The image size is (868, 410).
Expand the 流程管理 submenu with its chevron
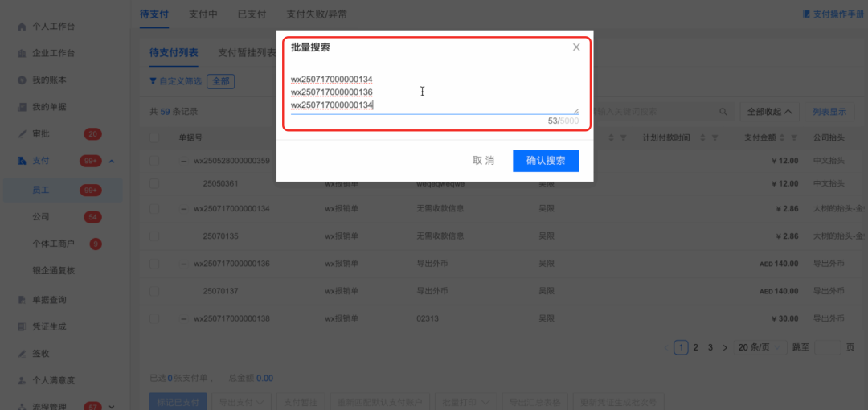(x=112, y=407)
